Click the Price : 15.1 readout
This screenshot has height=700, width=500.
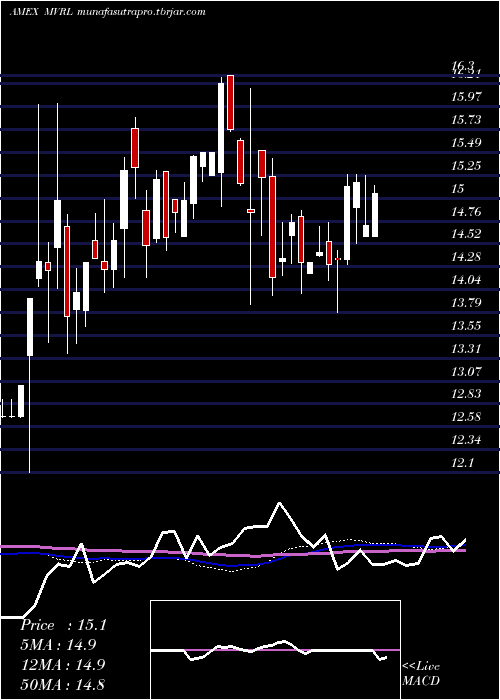click(63, 625)
